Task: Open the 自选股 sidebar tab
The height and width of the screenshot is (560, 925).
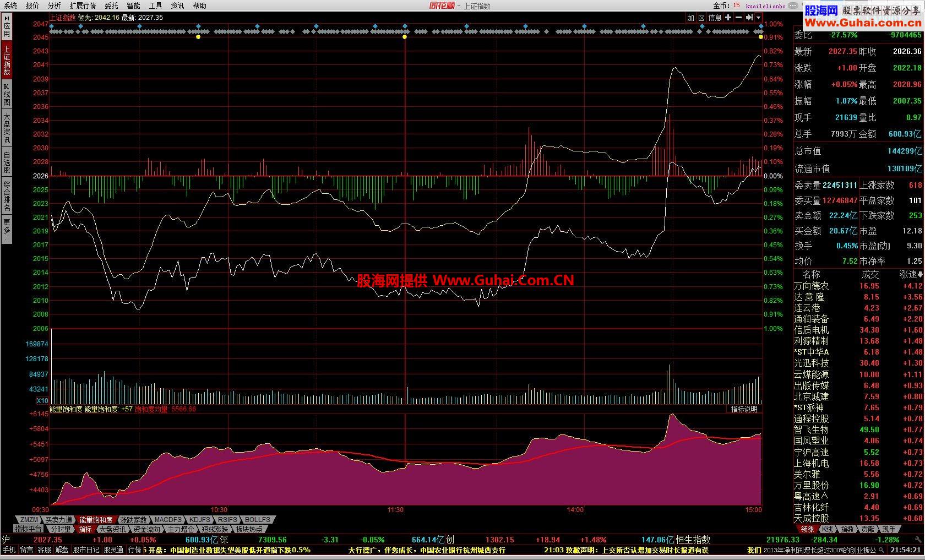Action: (7, 162)
